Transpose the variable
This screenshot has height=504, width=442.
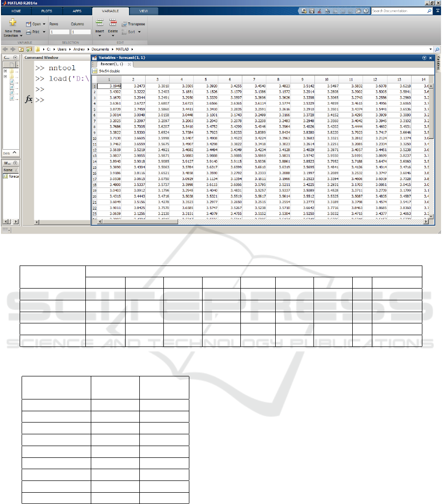[x=133, y=24]
